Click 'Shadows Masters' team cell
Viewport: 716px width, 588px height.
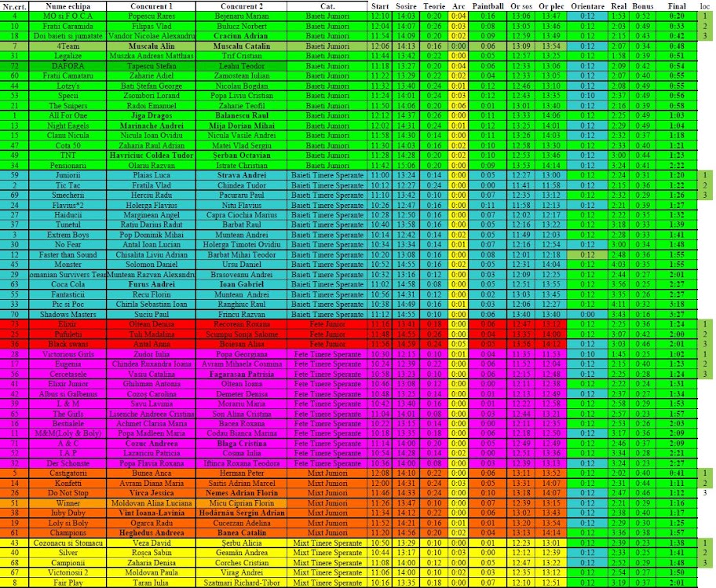point(68,314)
